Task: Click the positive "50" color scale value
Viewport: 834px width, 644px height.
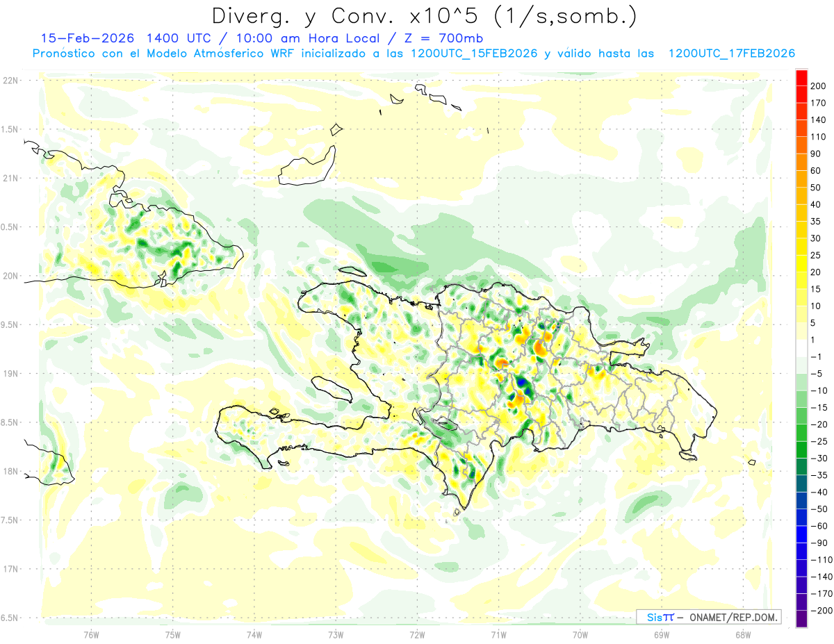Action: (817, 188)
